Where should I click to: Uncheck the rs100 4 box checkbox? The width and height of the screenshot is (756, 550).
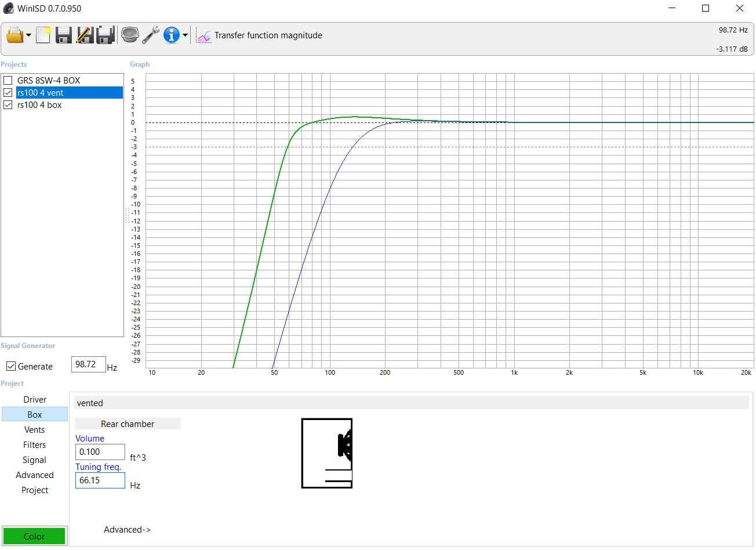click(8, 105)
